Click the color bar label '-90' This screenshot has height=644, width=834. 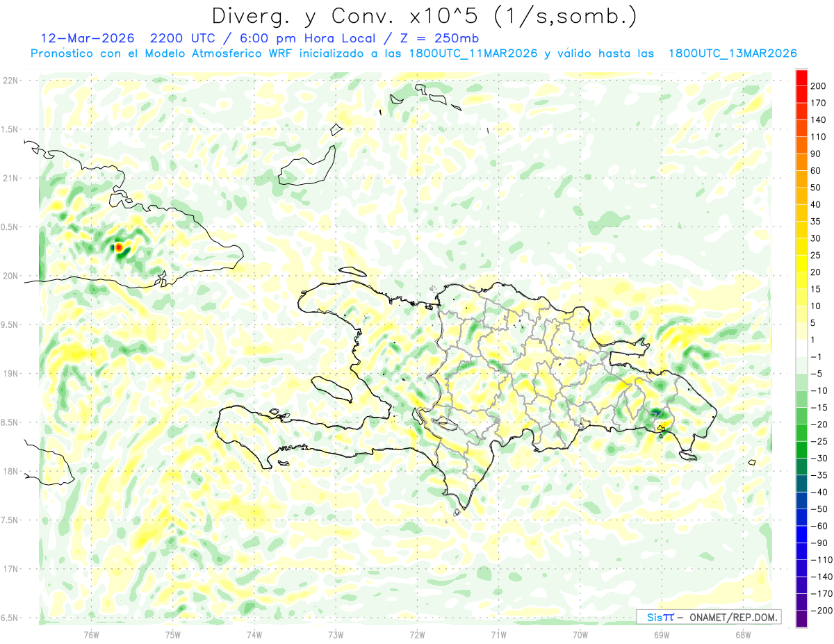pyautogui.click(x=819, y=543)
